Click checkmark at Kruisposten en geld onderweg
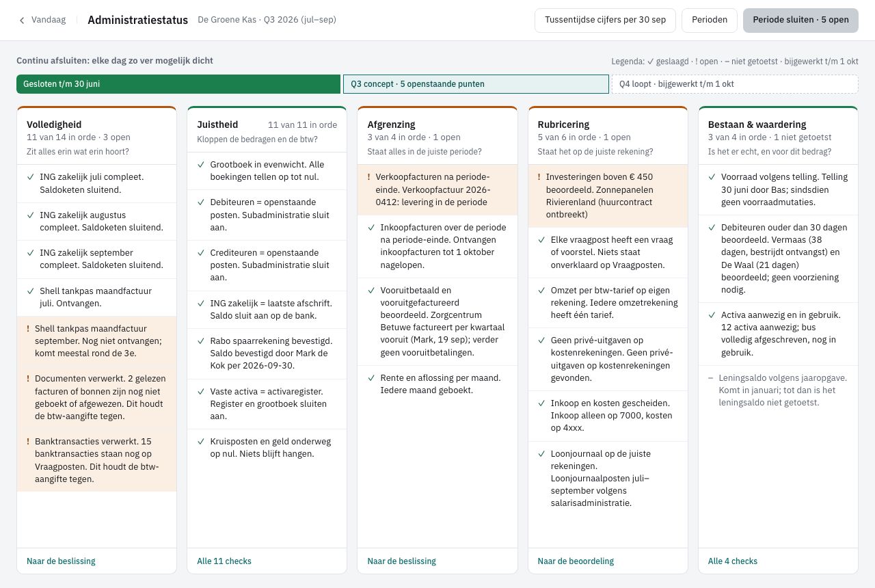Screen dimensions: 875x588 [201, 442]
